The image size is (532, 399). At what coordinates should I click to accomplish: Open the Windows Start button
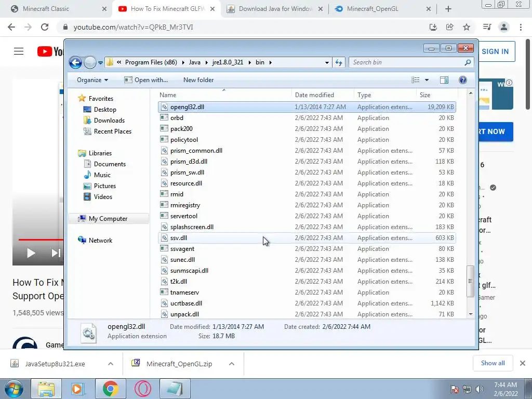(14, 389)
